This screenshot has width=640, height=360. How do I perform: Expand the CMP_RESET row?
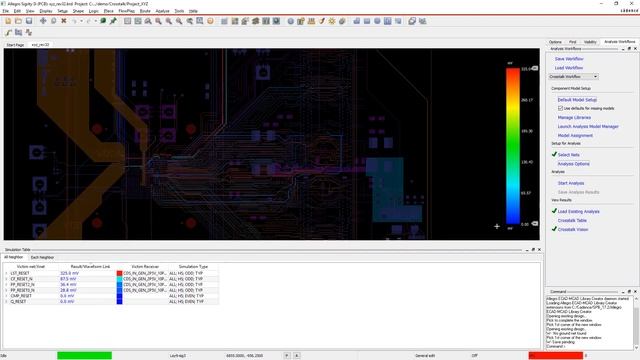(6, 296)
